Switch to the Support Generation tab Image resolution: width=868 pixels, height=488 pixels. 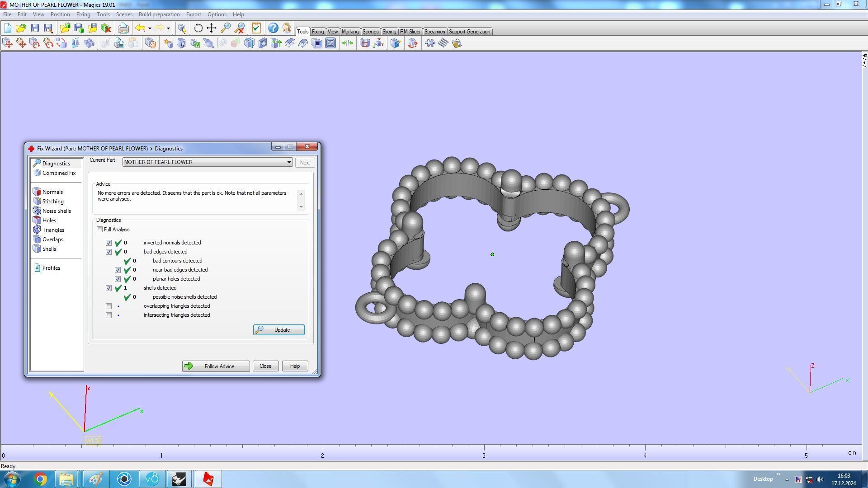(x=469, y=32)
